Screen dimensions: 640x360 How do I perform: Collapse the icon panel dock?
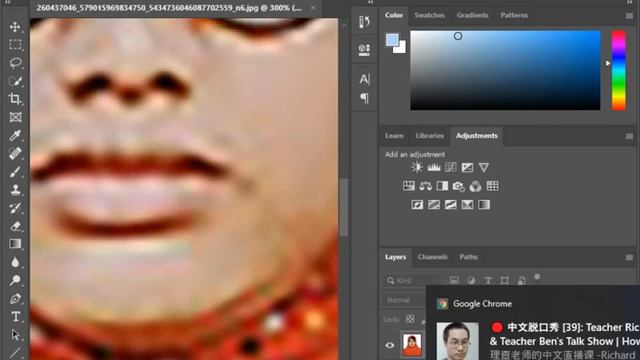click(370, 2)
